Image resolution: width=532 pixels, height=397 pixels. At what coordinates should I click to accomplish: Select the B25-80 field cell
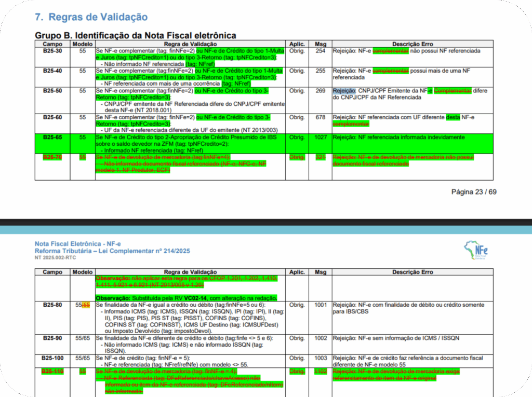pyautogui.click(x=52, y=305)
